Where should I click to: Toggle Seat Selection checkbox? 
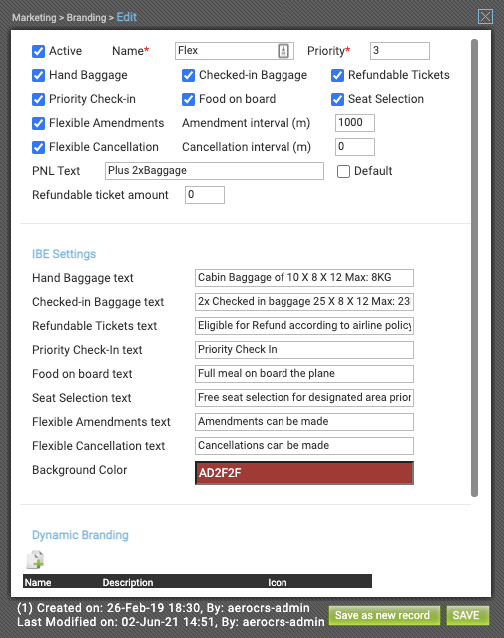click(x=337, y=99)
